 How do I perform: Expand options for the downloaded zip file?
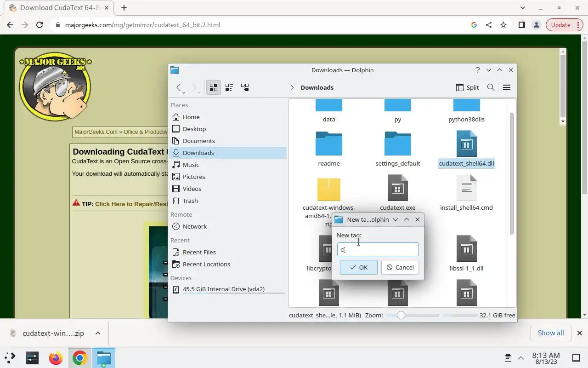point(97,333)
